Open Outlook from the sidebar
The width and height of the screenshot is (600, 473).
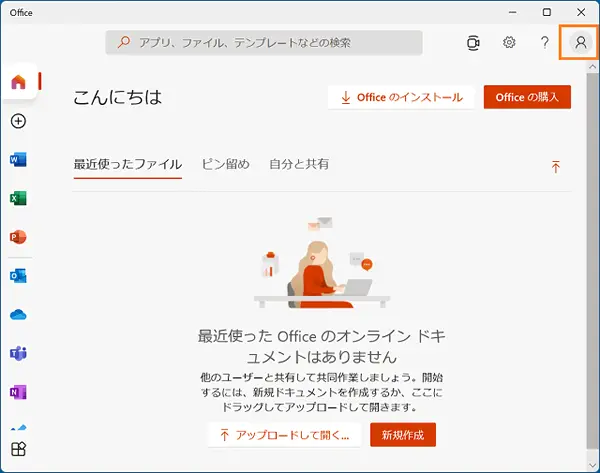(18, 276)
